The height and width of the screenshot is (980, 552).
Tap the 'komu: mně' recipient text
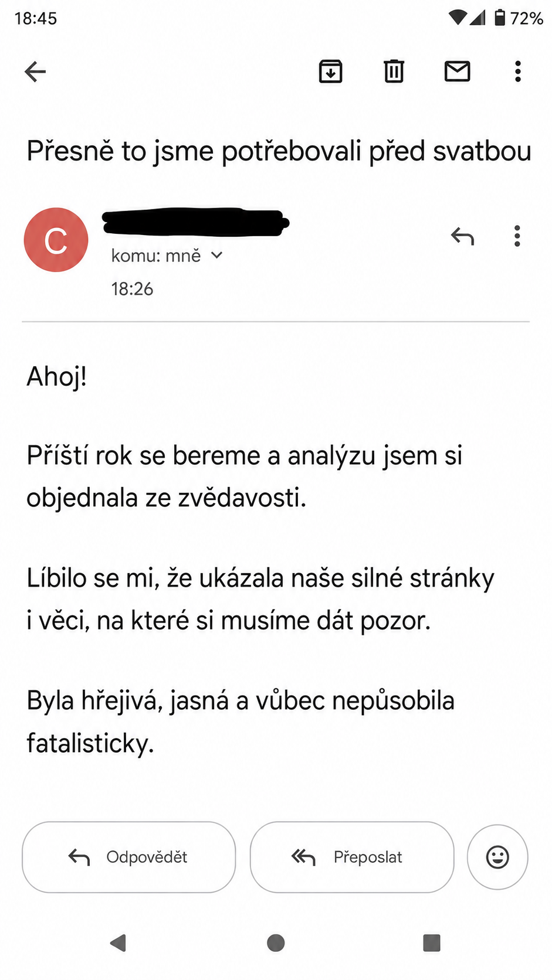coord(156,256)
